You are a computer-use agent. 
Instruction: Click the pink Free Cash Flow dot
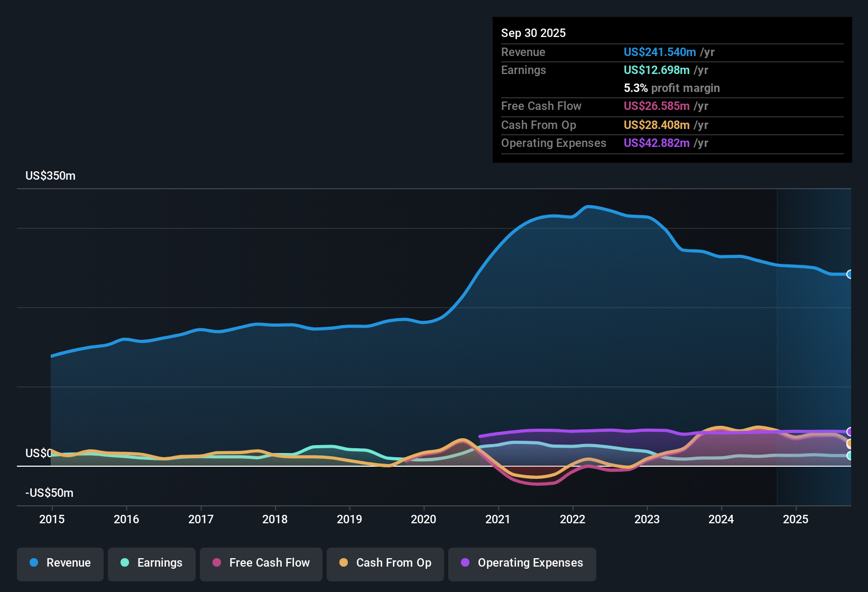[217, 562]
